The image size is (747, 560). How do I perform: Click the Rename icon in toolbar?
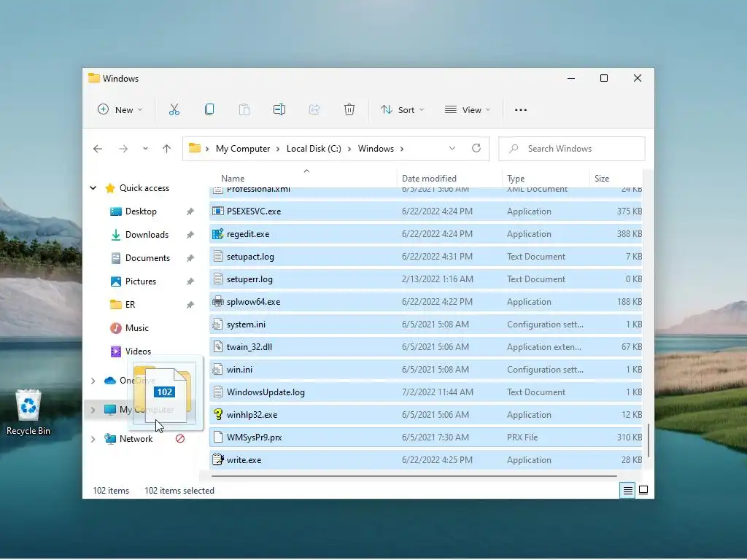tap(279, 110)
